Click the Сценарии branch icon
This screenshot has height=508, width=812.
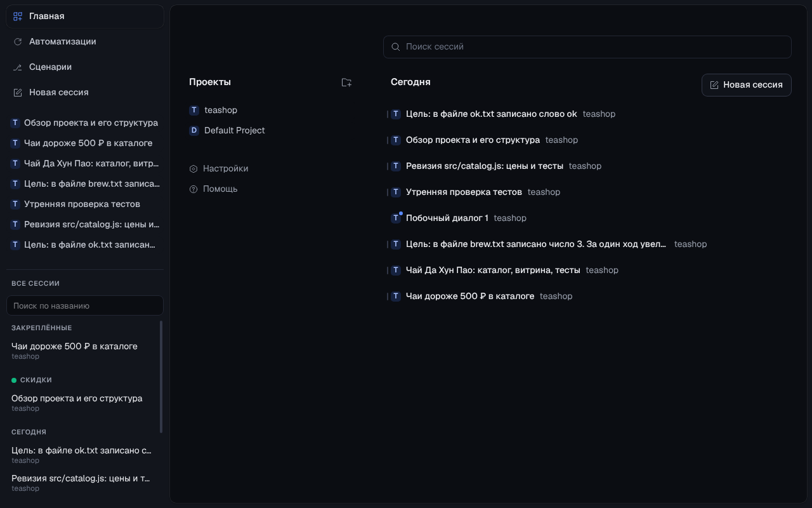tap(18, 67)
